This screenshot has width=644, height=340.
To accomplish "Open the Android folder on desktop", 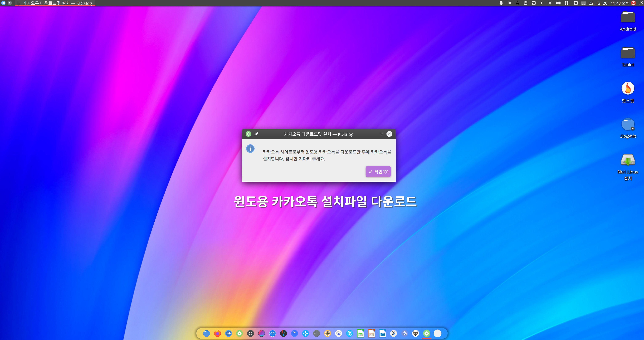I will pos(628,21).
